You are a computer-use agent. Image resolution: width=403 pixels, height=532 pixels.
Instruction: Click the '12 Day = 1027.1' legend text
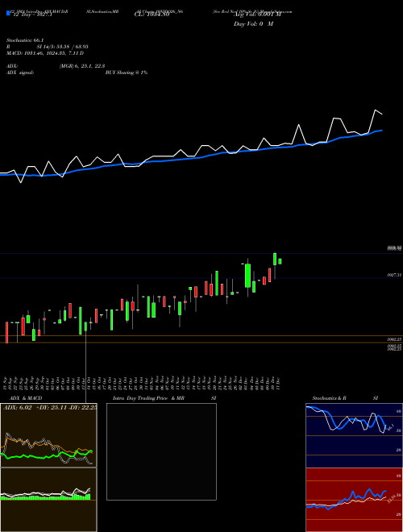pos(31,15)
